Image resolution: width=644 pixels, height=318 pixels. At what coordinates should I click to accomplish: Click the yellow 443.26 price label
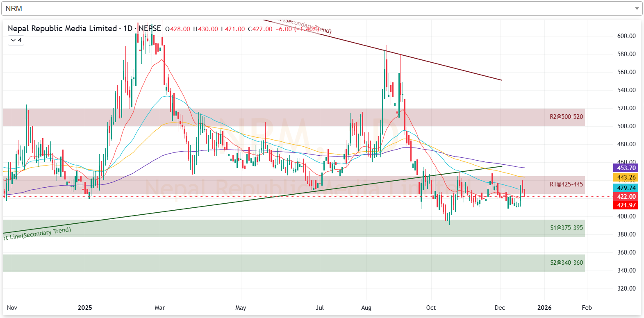[x=626, y=177]
